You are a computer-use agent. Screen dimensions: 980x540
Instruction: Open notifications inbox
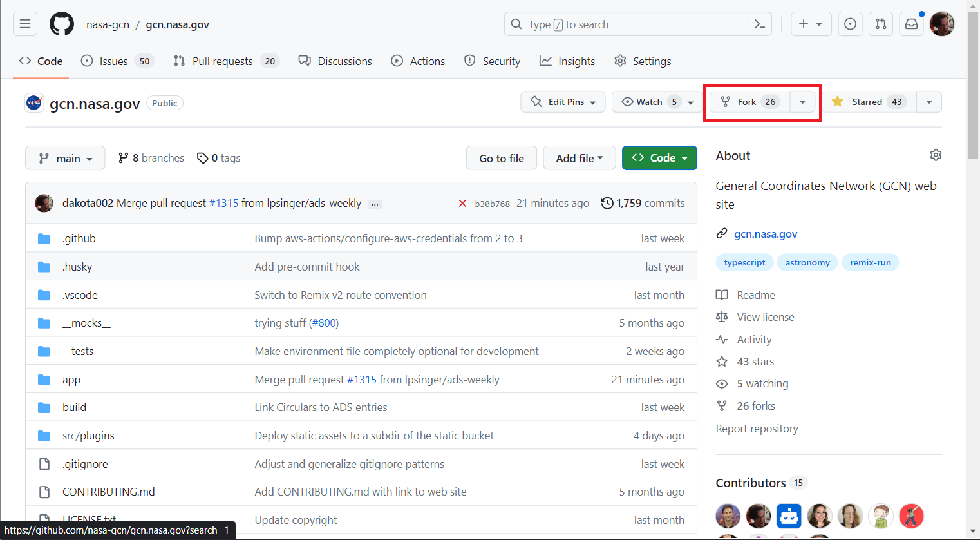(x=912, y=24)
